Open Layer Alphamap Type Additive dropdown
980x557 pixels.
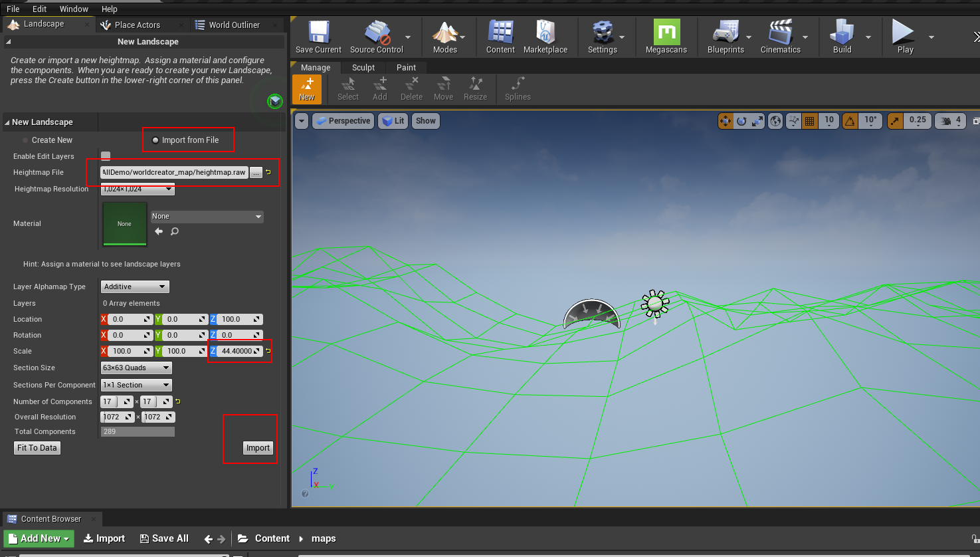click(136, 286)
